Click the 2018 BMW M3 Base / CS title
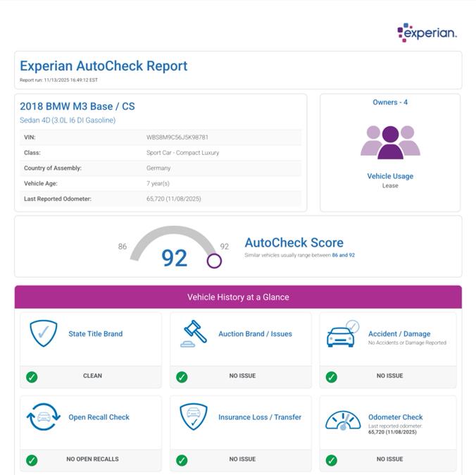Image resolution: width=476 pixels, height=475 pixels. tap(77, 106)
